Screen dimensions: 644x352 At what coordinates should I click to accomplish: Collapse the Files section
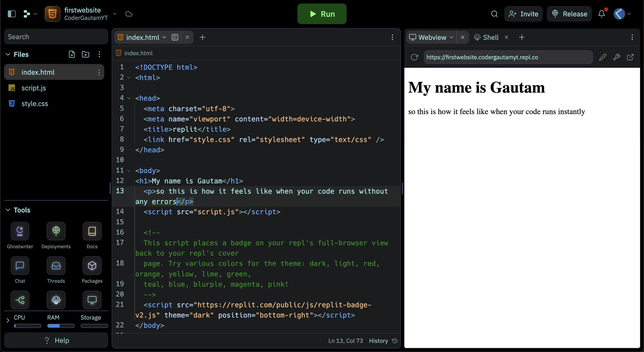click(x=8, y=54)
